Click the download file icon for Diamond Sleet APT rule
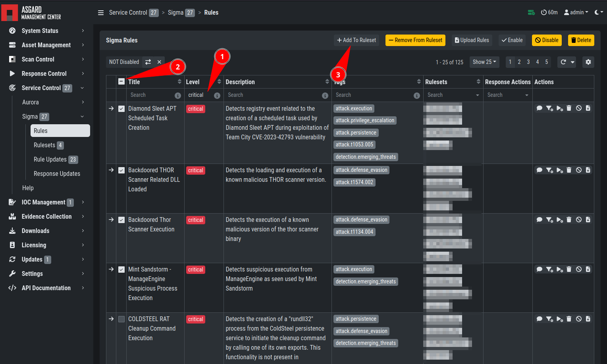The width and height of the screenshot is (607, 364). 588,108
